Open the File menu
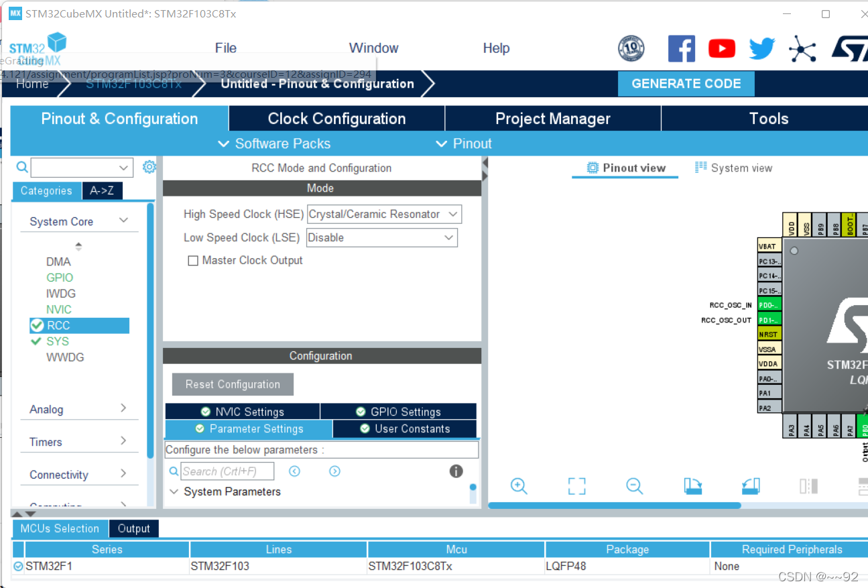The height and width of the screenshot is (588, 868). click(226, 48)
